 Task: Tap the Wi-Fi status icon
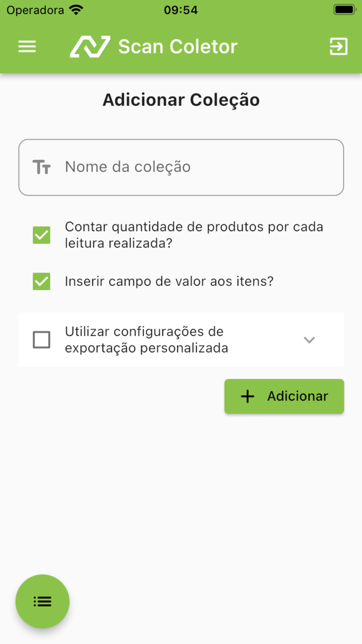pos(76,10)
